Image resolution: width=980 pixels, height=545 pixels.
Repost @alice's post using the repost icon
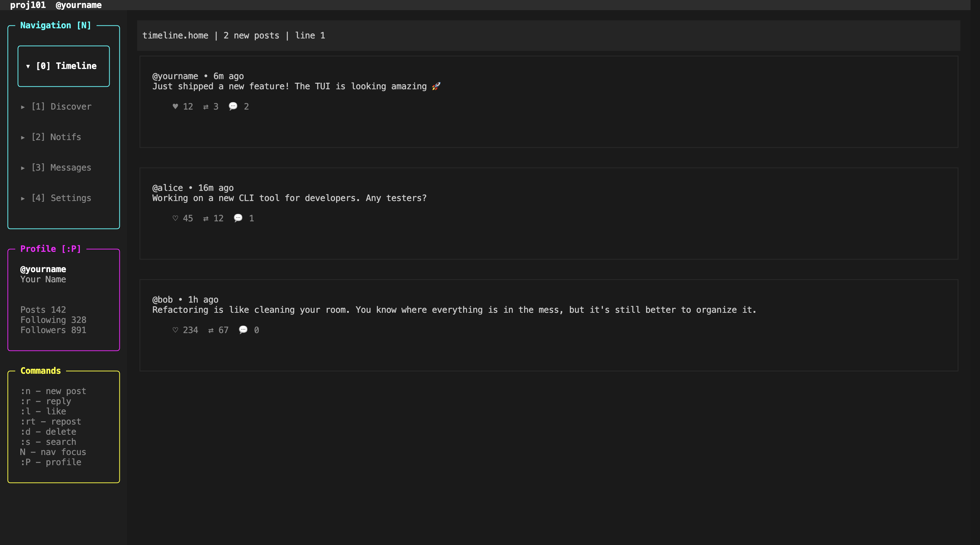pos(206,219)
